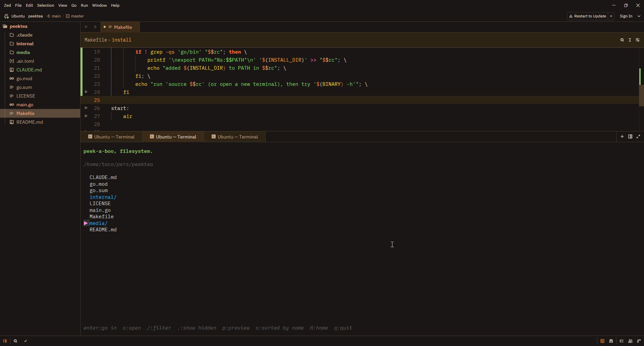The width and height of the screenshot is (644, 346).
Task: Dismiss the Restart to Update notice
Action: (x=611, y=16)
